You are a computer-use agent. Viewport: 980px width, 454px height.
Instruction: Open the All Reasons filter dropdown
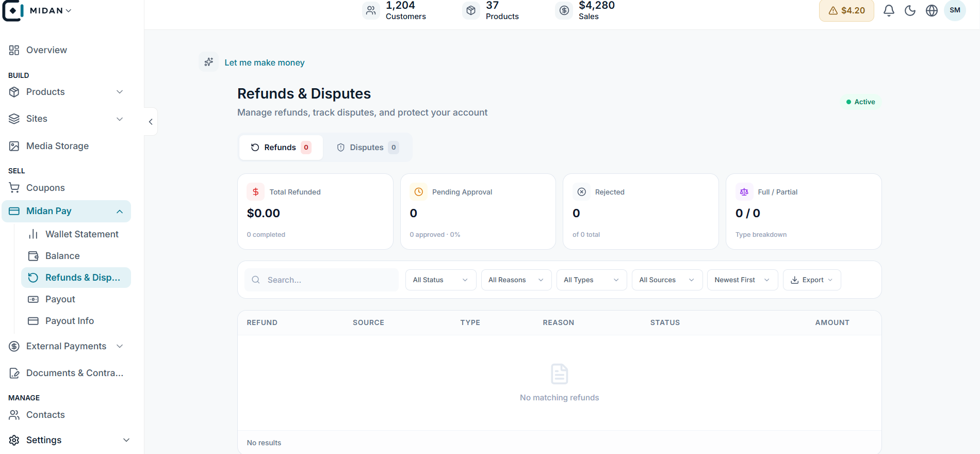tap(516, 280)
